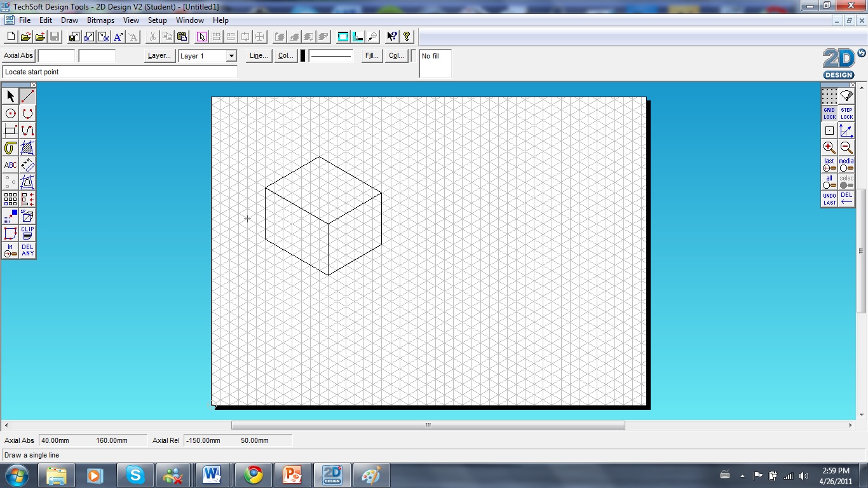The width and height of the screenshot is (868, 488).
Task: Select the arrow selection pointer tool
Action: coord(10,95)
